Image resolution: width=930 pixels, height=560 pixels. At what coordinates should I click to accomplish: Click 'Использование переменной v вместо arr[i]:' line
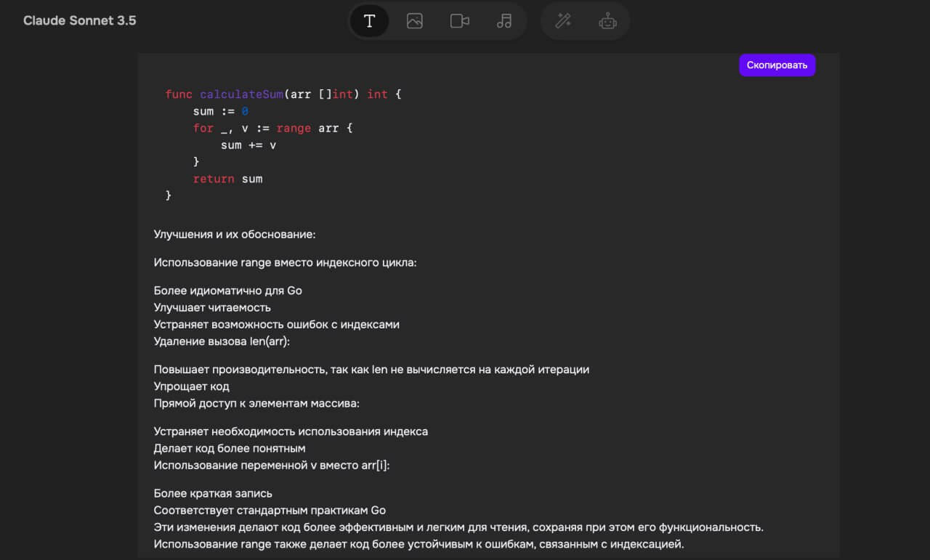coord(271,466)
